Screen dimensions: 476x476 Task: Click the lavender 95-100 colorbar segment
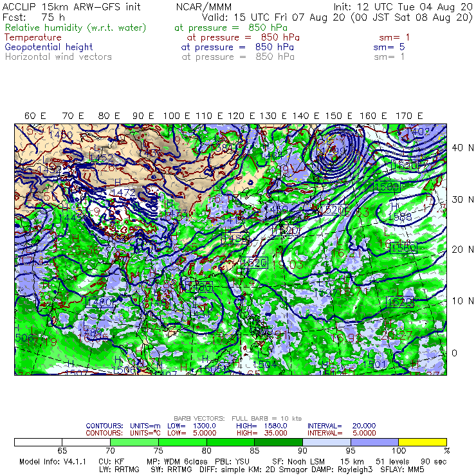[x=374, y=442]
